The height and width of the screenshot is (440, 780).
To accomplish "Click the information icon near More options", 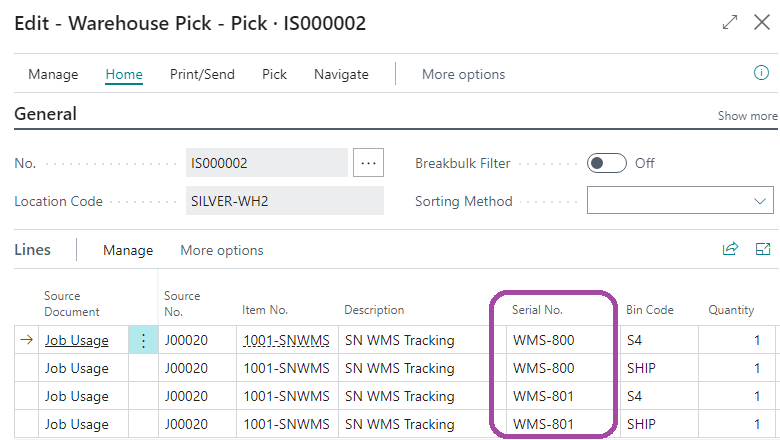I will point(761,73).
